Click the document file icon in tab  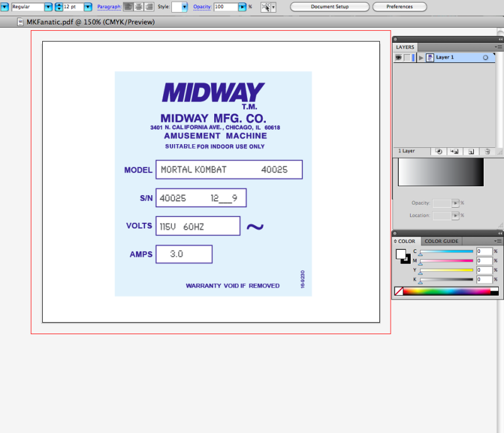point(20,22)
